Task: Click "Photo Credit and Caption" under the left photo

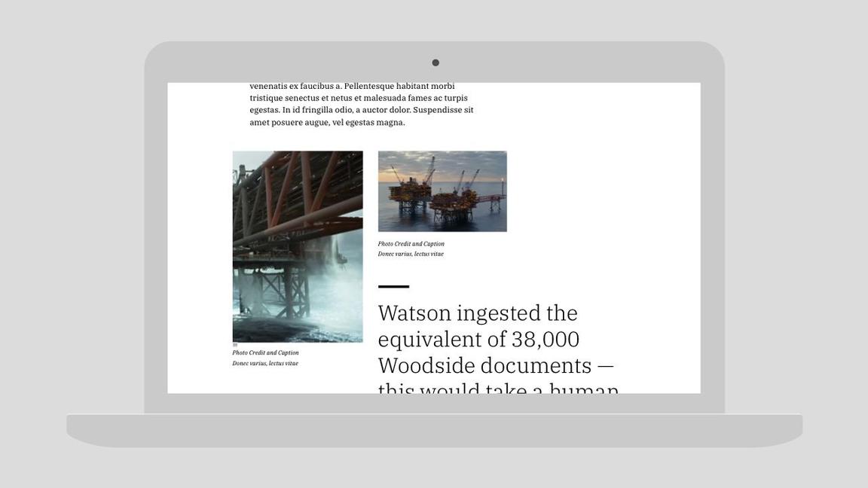Action: tap(265, 352)
